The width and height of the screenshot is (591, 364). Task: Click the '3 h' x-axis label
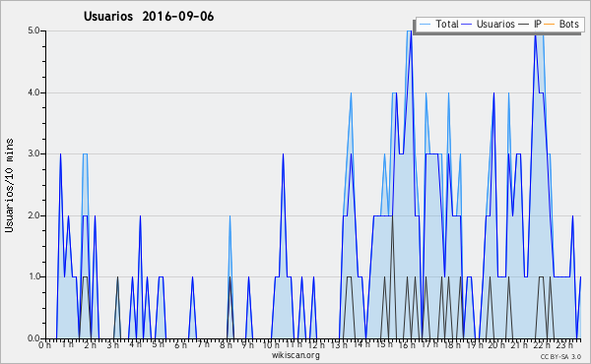(112, 344)
